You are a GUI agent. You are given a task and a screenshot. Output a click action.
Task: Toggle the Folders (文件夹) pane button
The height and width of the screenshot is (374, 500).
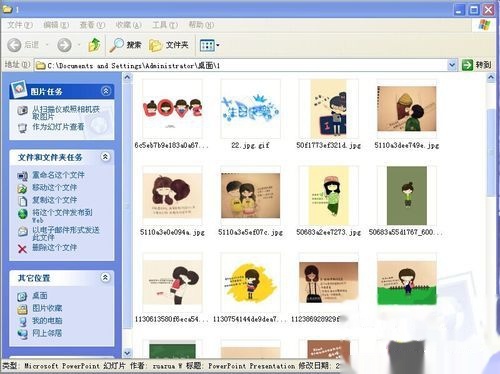pyautogui.click(x=169, y=45)
